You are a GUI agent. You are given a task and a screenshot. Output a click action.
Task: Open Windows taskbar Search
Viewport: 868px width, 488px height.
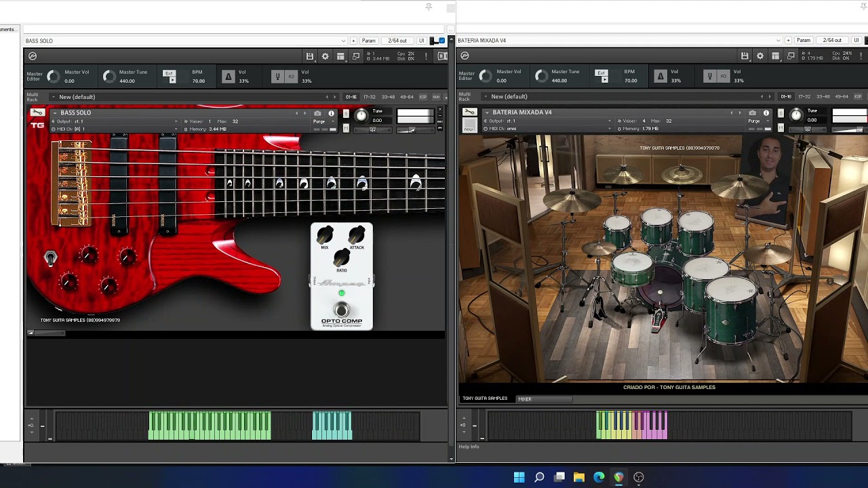point(539,477)
